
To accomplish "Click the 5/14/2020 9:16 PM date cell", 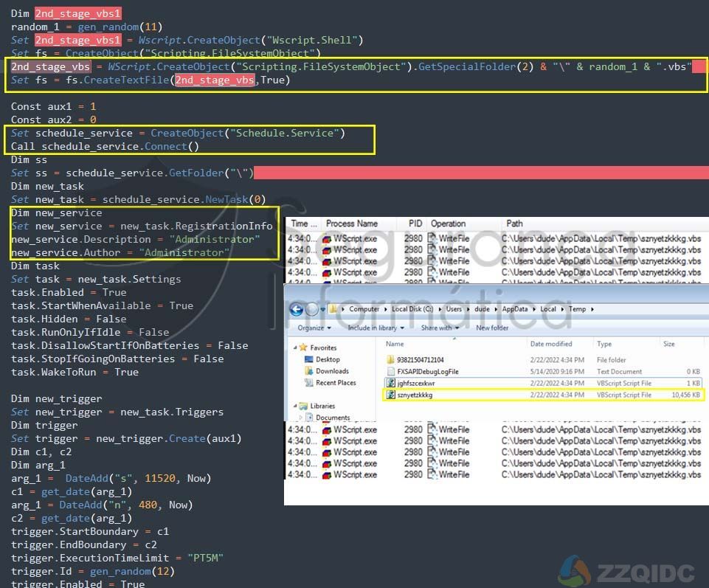I will [557, 371].
